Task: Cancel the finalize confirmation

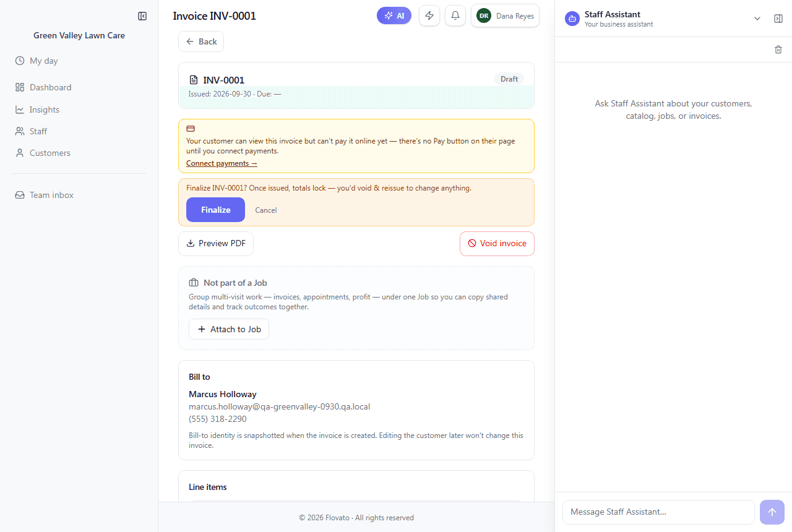Action: (266, 210)
